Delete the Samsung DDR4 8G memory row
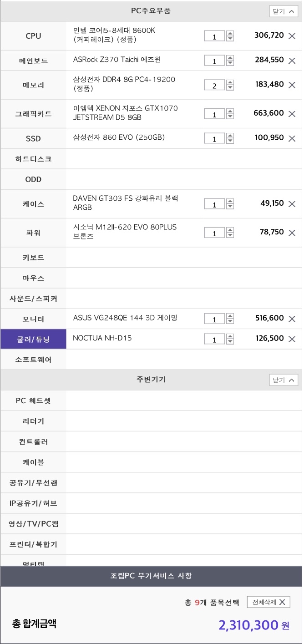Viewport: 304px width, 644px height. pos(292,85)
